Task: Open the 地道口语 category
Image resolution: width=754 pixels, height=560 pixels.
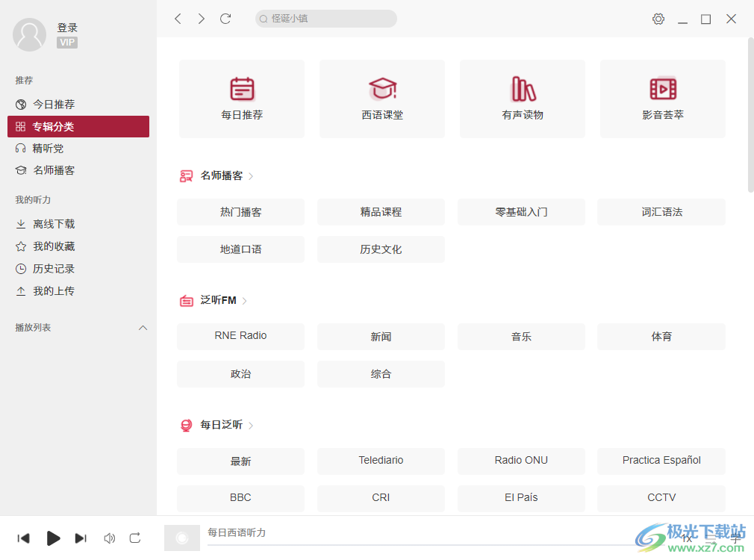Action: (240, 249)
